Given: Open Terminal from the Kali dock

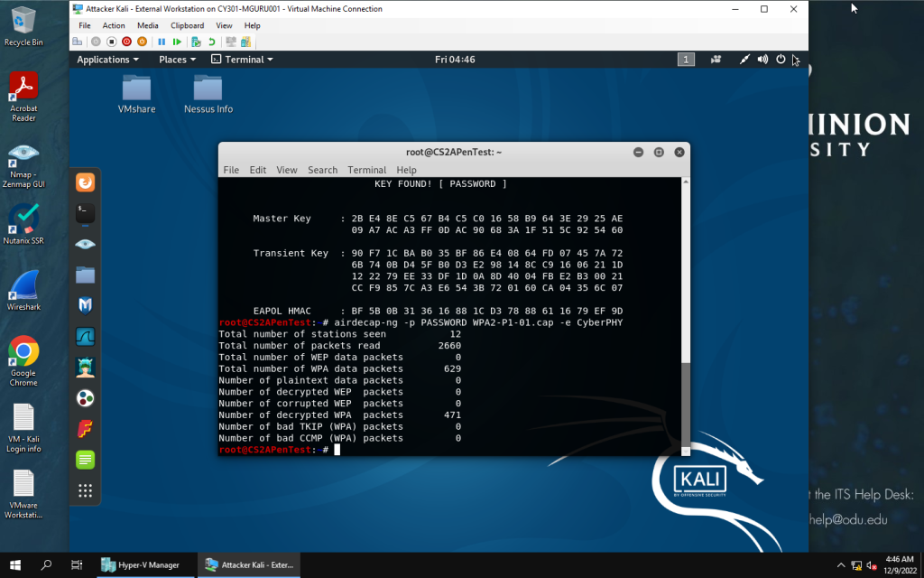Looking at the screenshot, I should point(86,213).
